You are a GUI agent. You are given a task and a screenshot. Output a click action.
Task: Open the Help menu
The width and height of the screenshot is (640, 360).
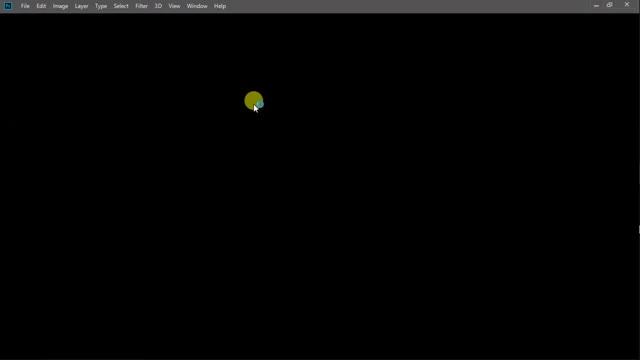pyautogui.click(x=220, y=6)
